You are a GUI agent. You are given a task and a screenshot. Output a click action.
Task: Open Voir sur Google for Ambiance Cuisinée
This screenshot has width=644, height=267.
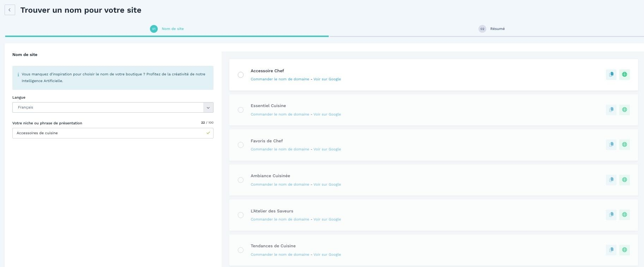coord(327,185)
